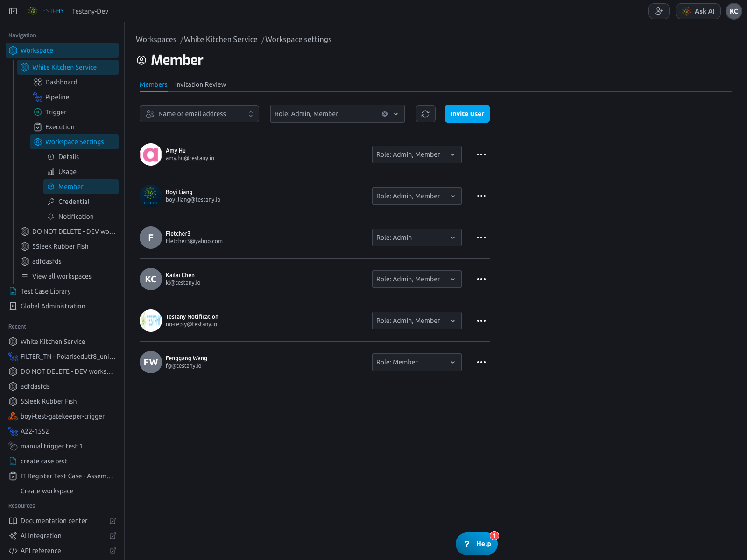747x560 pixels.
Task: Open recent manual trigger test 1
Action: [x=62, y=446]
